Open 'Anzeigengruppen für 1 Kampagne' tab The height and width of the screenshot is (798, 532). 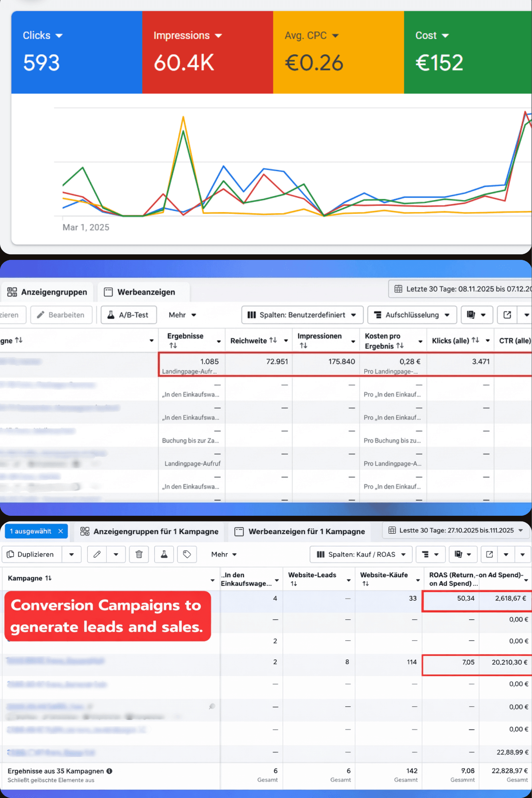150,531
